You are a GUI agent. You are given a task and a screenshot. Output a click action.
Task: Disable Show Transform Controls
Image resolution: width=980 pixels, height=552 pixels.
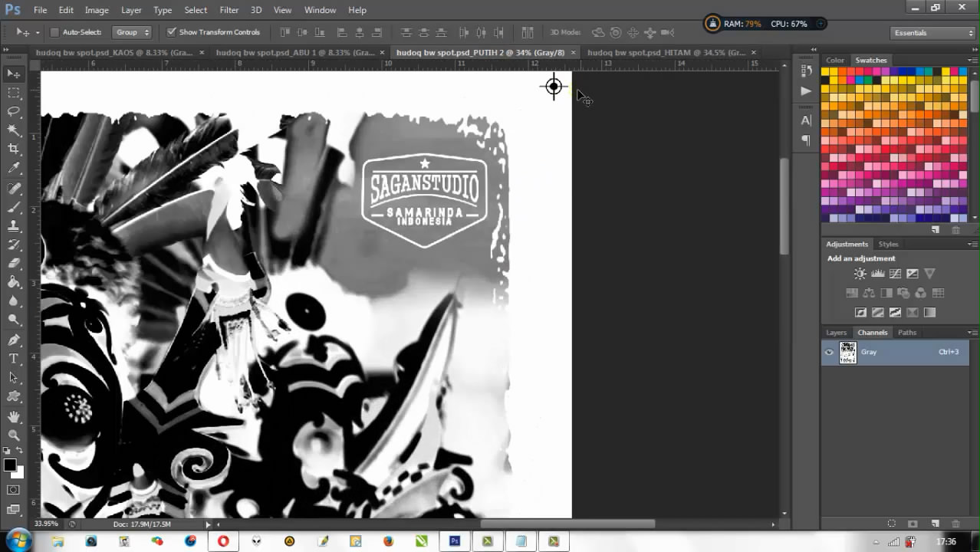[x=172, y=32]
